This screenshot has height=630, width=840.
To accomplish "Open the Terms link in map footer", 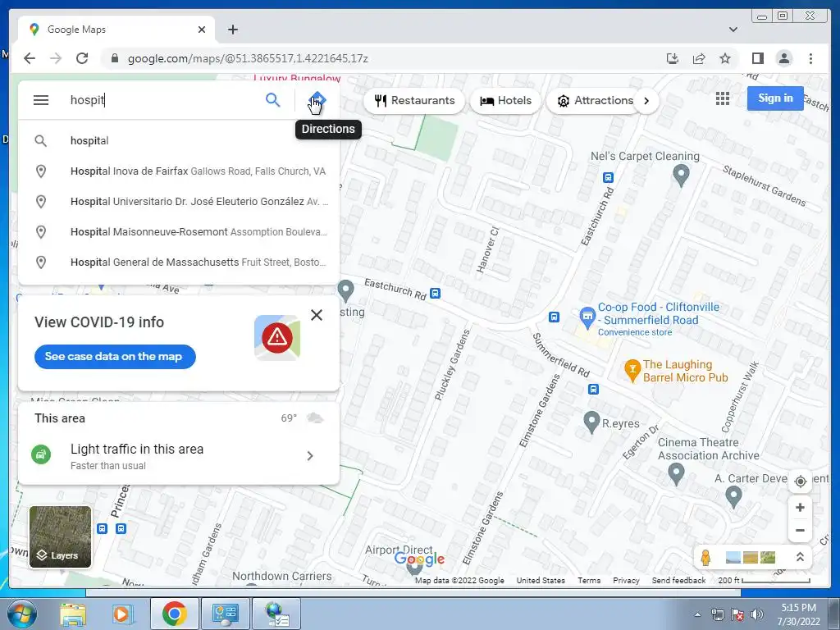I will (589, 581).
